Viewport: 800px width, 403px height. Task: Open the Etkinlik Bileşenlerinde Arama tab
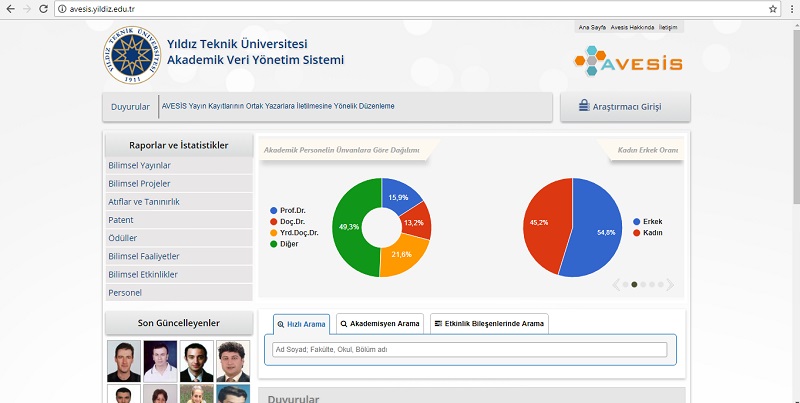pos(489,324)
